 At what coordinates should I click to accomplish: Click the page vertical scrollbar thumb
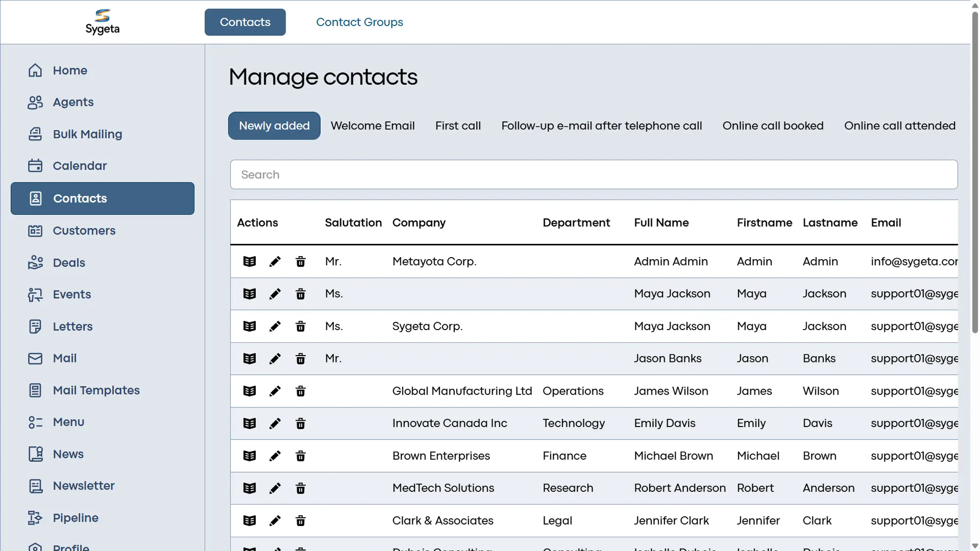tap(975, 171)
